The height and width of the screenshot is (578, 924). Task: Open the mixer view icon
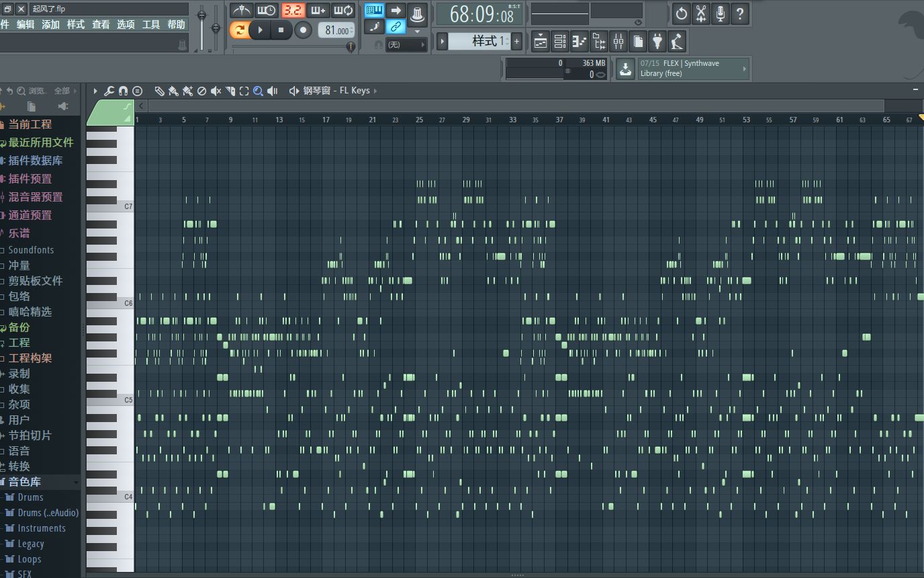[x=618, y=42]
